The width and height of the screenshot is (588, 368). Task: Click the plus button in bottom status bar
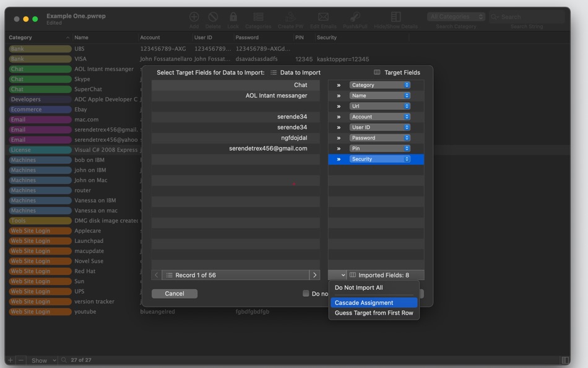tap(10, 360)
